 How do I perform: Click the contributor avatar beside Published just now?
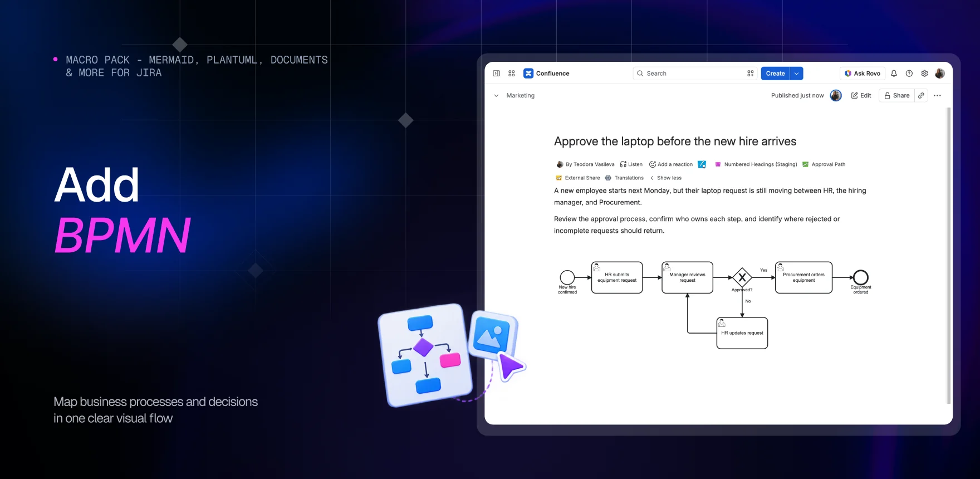(x=836, y=96)
